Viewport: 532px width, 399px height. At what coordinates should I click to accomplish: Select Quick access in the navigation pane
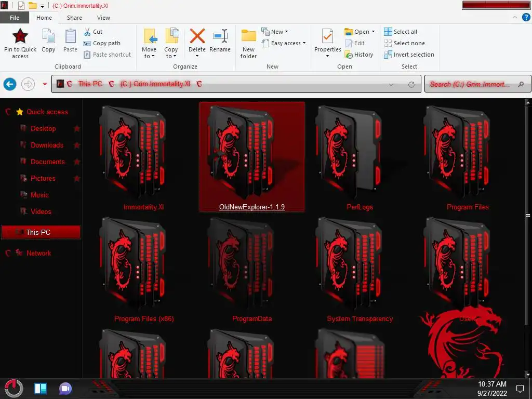47,112
